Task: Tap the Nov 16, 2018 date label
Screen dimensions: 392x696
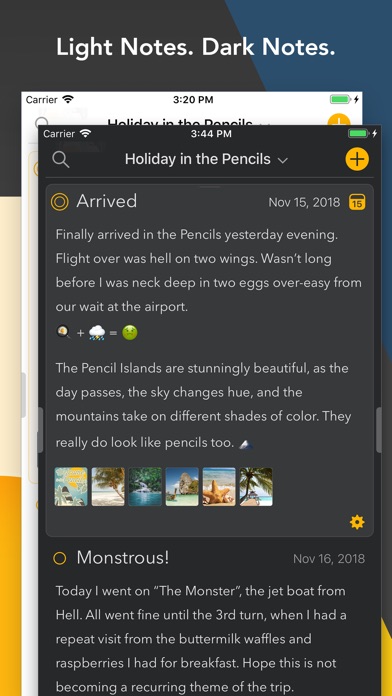Action: click(329, 558)
